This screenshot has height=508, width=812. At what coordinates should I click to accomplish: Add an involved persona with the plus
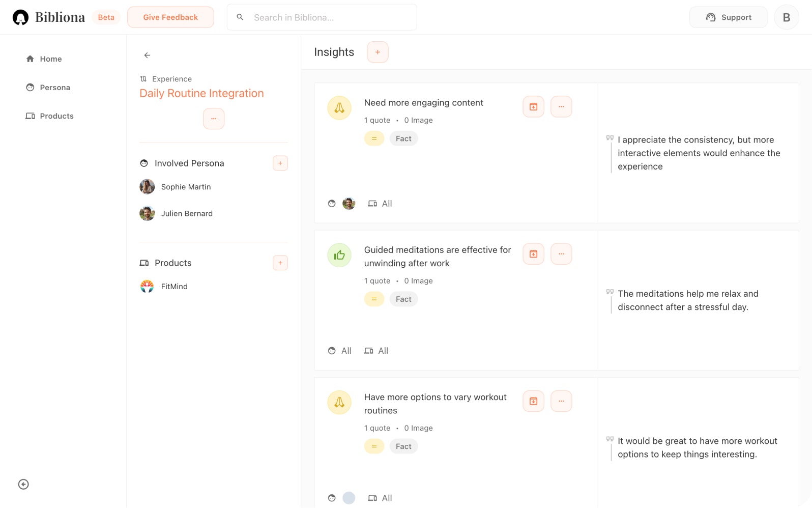(x=280, y=163)
